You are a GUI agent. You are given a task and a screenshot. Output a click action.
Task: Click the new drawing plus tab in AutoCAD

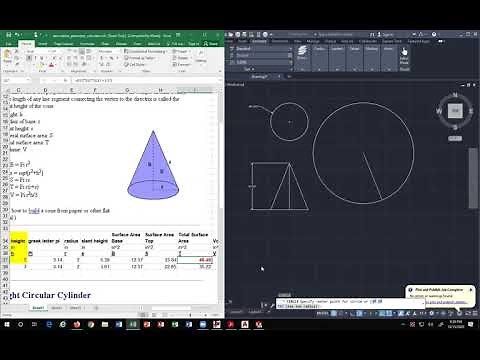pos(289,76)
